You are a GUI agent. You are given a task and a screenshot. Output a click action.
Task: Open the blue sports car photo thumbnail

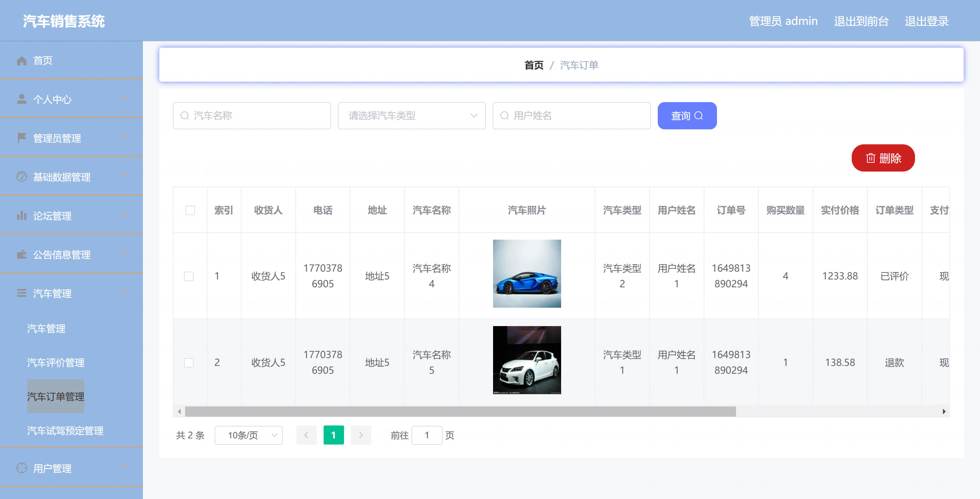[x=527, y=273]
